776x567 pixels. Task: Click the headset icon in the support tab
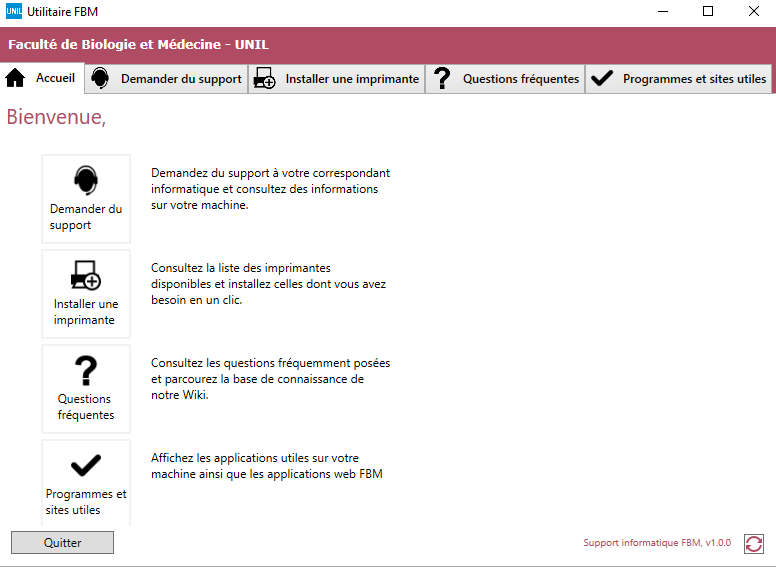pyautogui.click(x=100, y=79)
